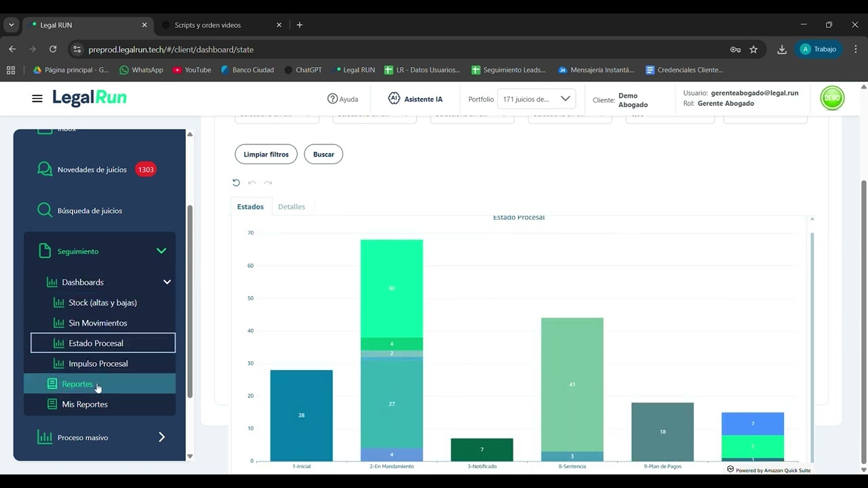Viewport: 868px width, 488px height.
Task: Click the red 1303 notifications badge
Action: pyautogui.click(x=146, y=169)
